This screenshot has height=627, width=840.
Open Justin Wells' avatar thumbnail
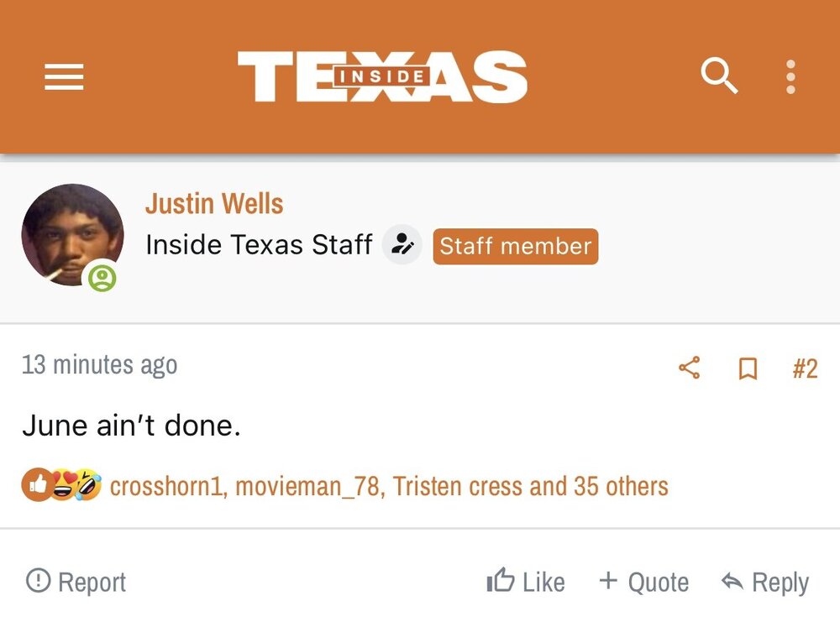pos(71,235)
